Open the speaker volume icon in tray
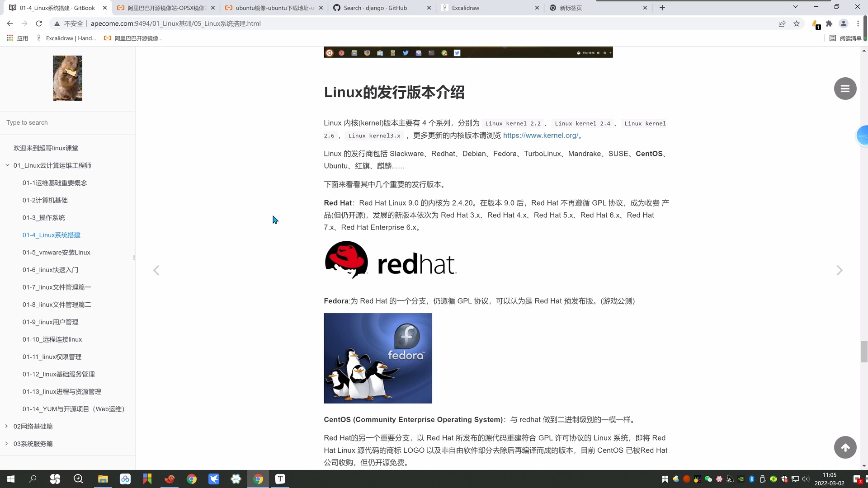868x488 pixels. click(x=805, y=479)
